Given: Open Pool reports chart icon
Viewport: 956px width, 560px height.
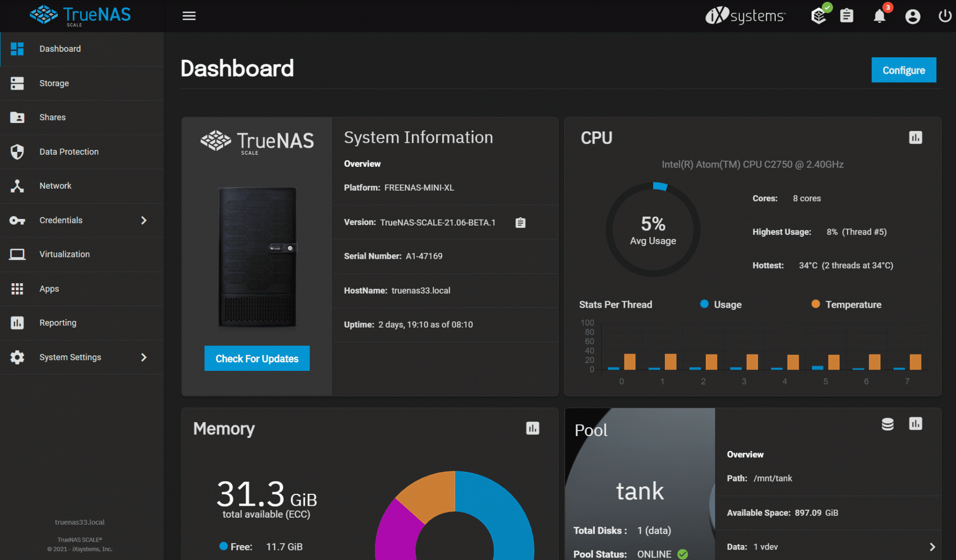Looking at the screenshot, I should (x=915, y=424).
